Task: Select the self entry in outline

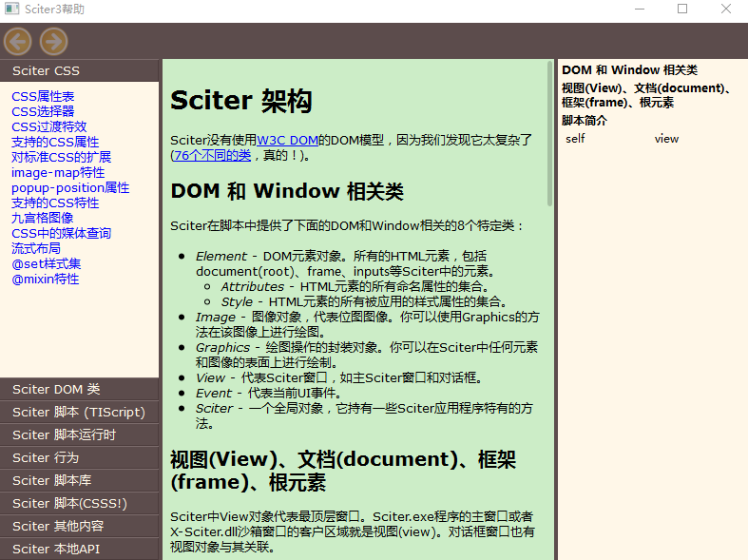Action: pos(575,139)
